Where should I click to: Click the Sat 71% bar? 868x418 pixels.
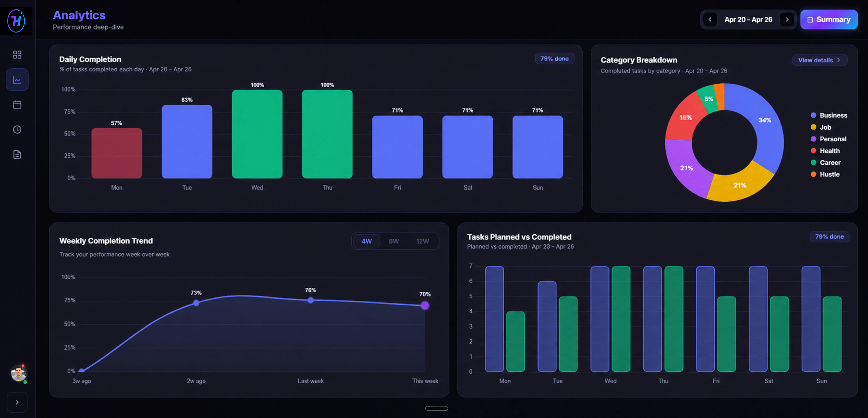[467, 147]
